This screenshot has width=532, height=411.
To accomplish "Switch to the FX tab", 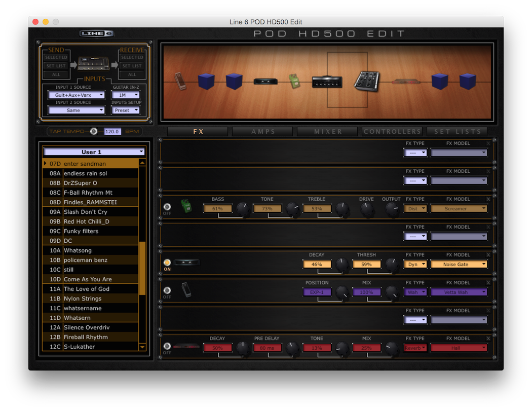I will point(198,131).
